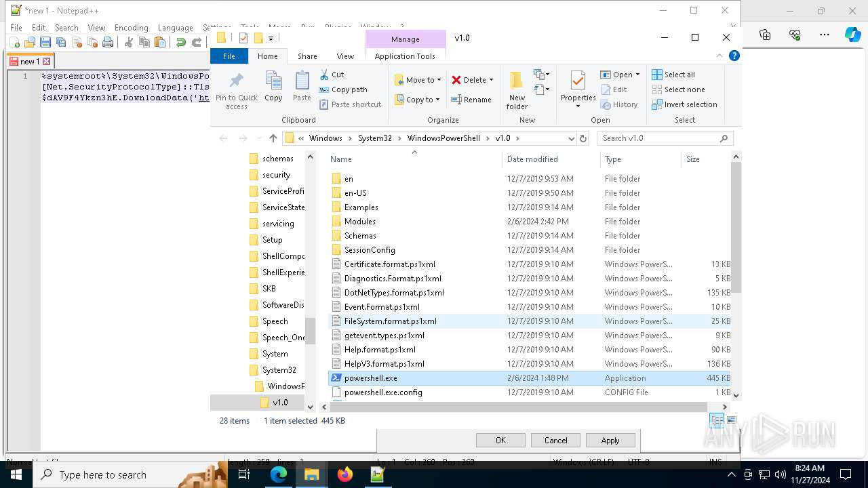Click the blue Help icon in Explorer
The height and width of the screenshot is (488, 868).
coord(734,56)
